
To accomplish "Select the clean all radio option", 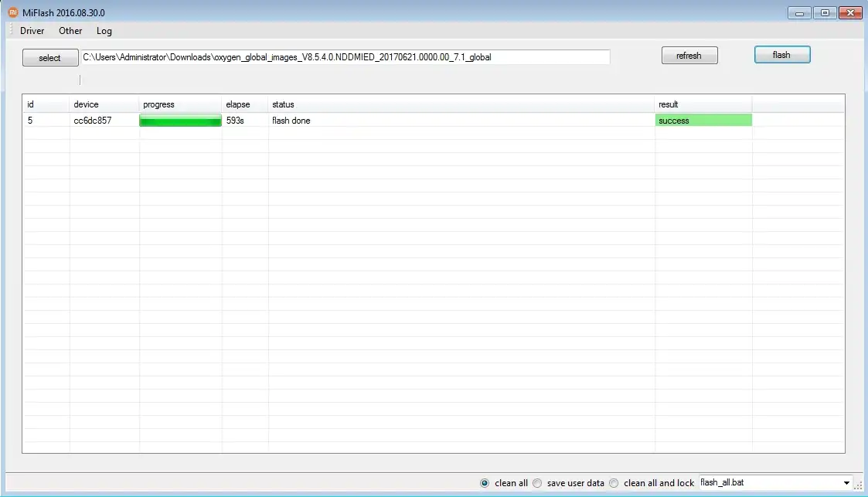I will [x=485, y=483].
